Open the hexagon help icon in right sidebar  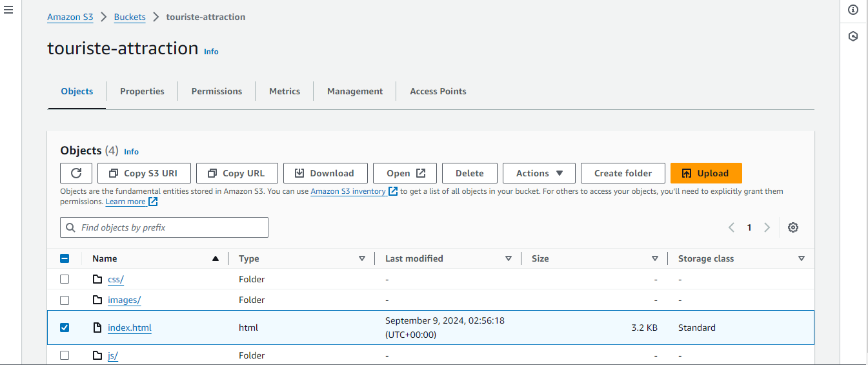coord(853,36)
